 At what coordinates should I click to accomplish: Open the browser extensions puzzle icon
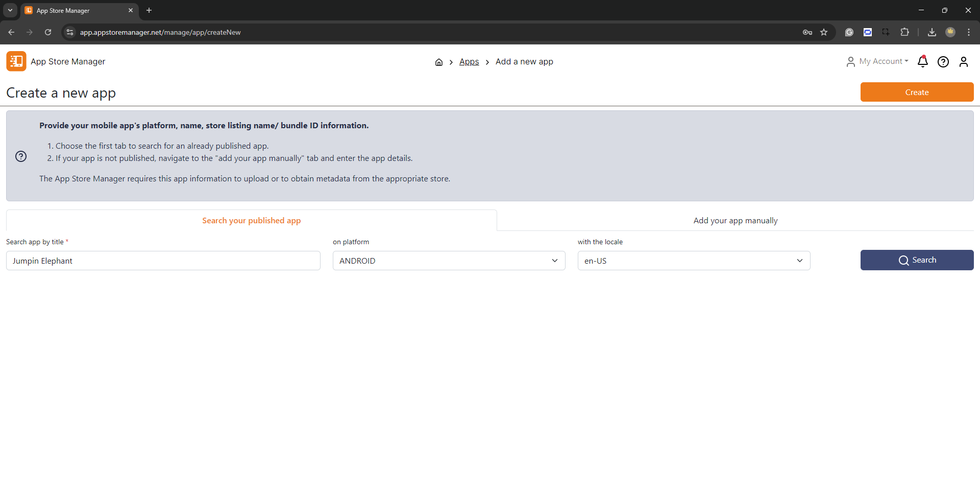904,32
